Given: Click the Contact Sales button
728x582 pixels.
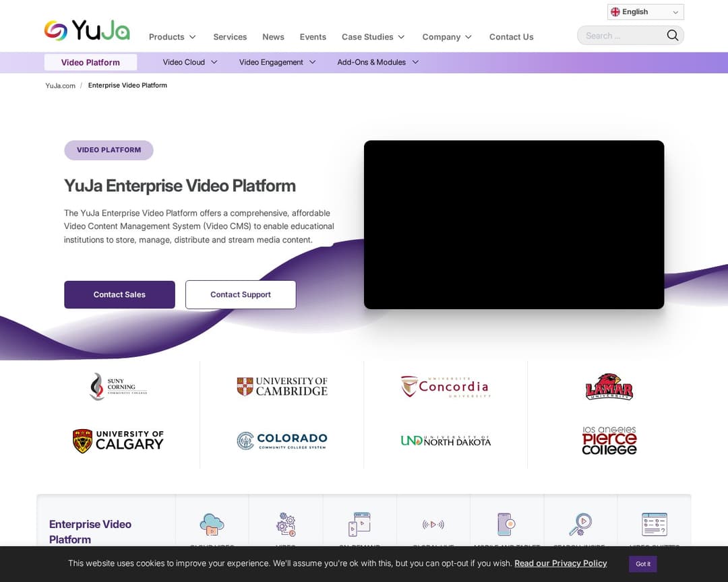Looking at the screenshot, I should [x=119, y=295].
